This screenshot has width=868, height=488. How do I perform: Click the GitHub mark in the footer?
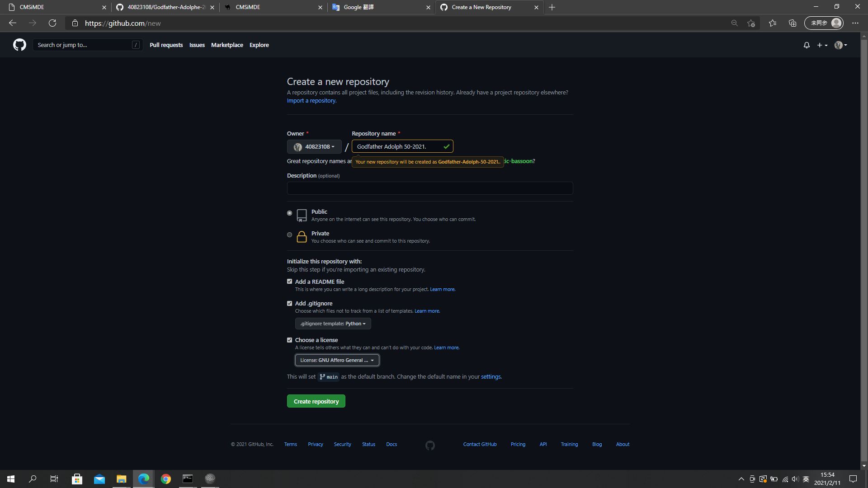coord(430,446)
